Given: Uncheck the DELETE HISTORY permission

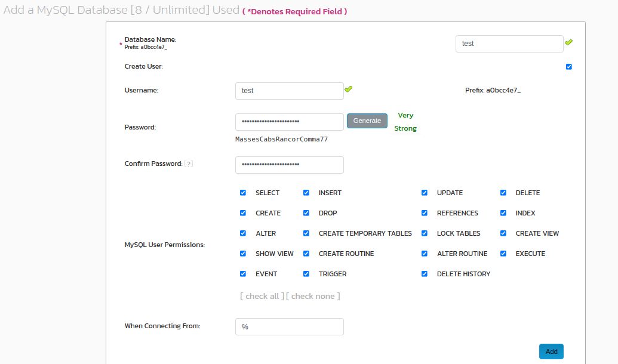Looking at the screenshot, I should coord(425,273).
